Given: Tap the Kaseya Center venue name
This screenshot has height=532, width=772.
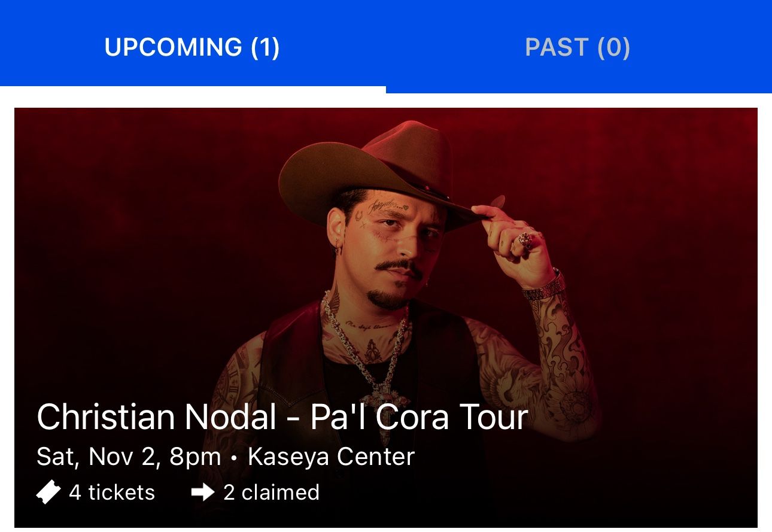Looking at the screenshot, I should [331, 457].
